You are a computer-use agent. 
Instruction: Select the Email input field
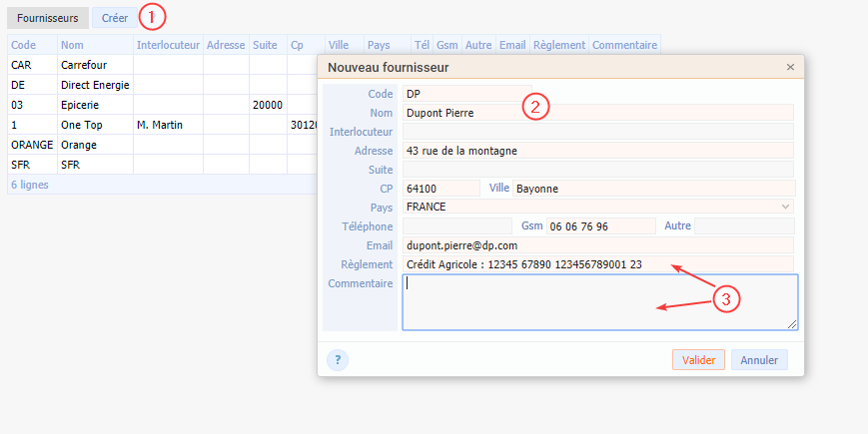click(x=597, y=245)
